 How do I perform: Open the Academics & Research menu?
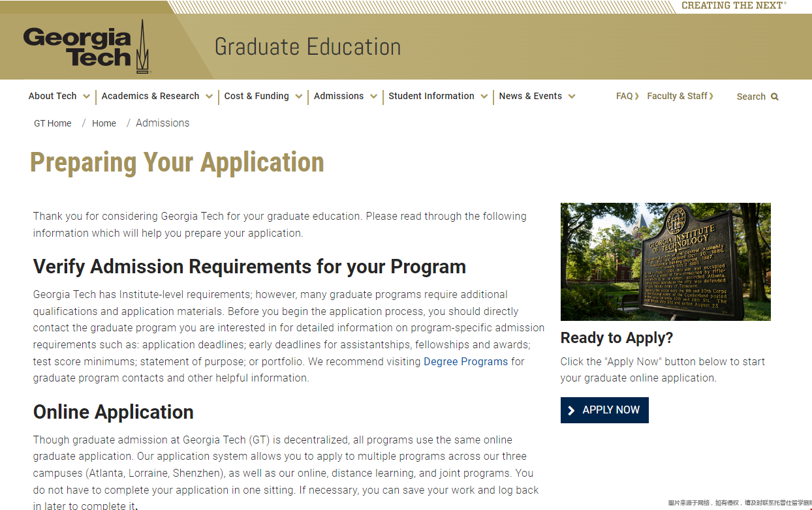[150, 96]
